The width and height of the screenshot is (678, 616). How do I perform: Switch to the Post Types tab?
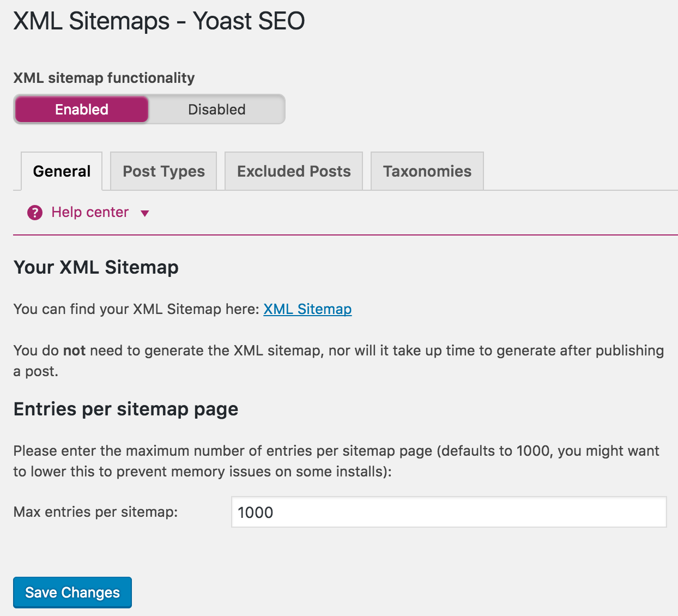click(x=163, y=171)
